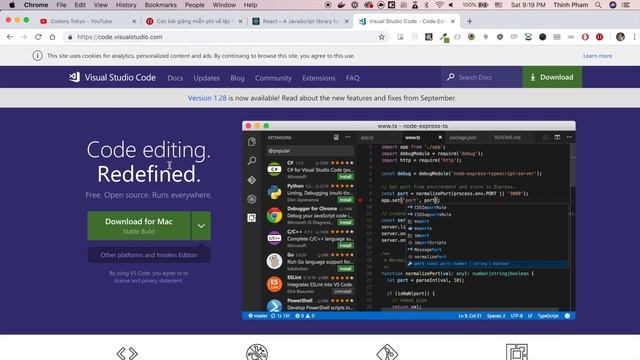Viewport: 640px width, 360px height.
Task: Click the browser forward arrow
Action: [24, 37]
